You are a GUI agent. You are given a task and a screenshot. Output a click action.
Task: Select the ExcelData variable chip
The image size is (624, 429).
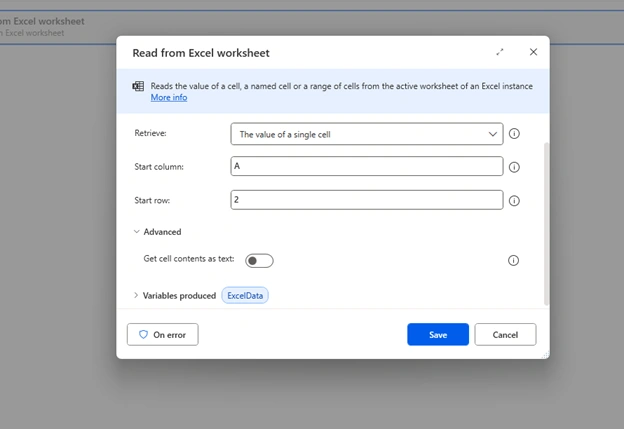coord(245,296)
